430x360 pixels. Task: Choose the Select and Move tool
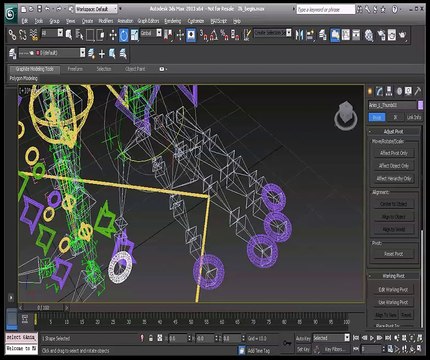point(113,35)
